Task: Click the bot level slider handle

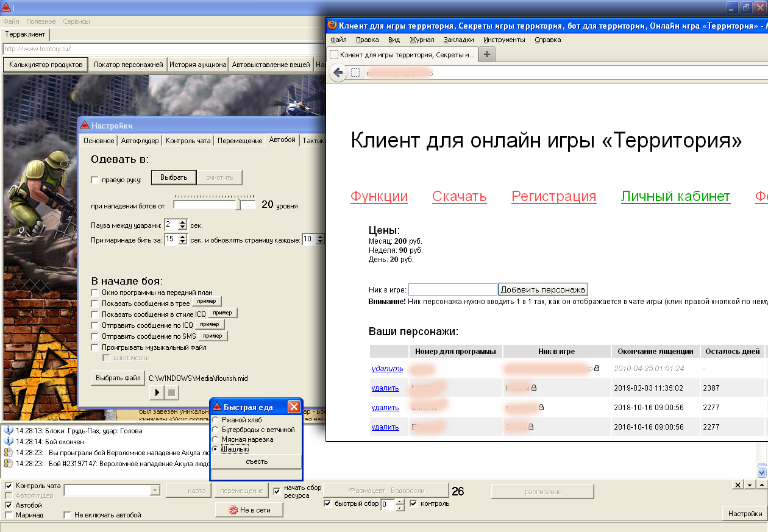Action: click(240, 205)
